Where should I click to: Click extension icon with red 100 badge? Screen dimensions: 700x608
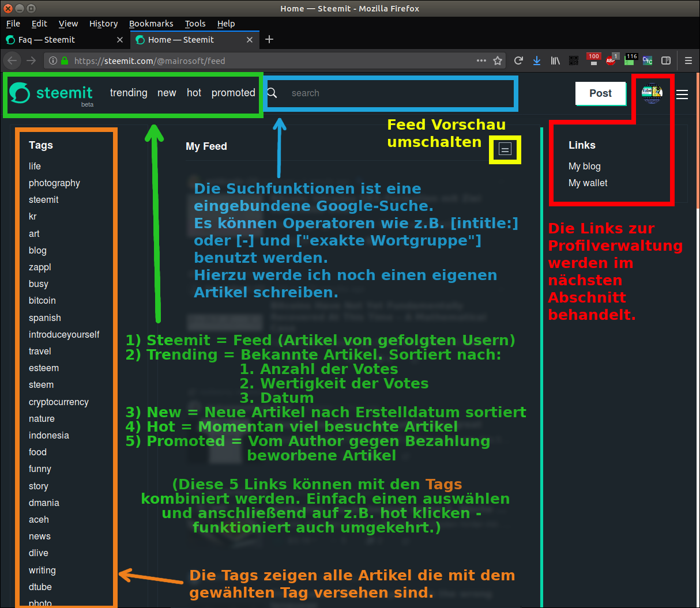[594, 59]
